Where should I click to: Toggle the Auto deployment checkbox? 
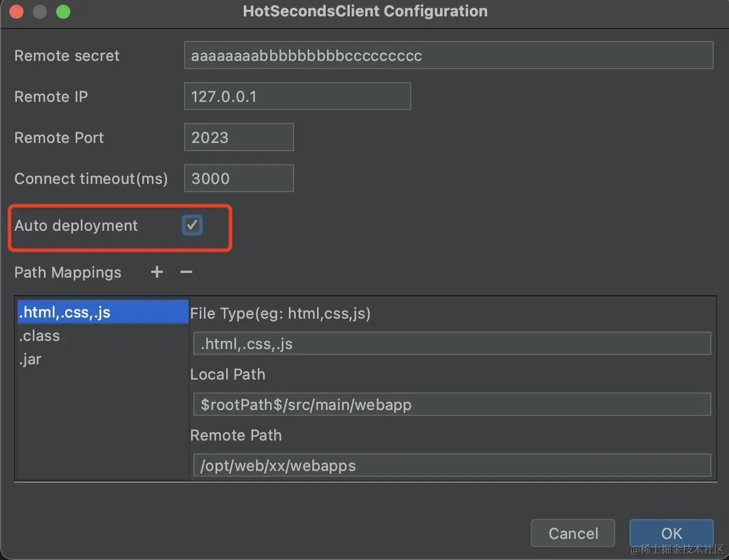(x=192, y=225)
